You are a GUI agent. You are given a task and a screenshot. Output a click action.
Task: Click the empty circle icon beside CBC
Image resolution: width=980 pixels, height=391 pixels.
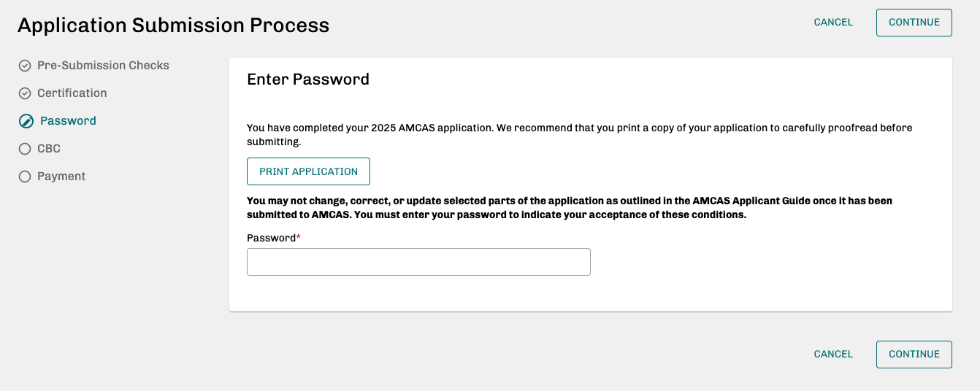point(25,149)
